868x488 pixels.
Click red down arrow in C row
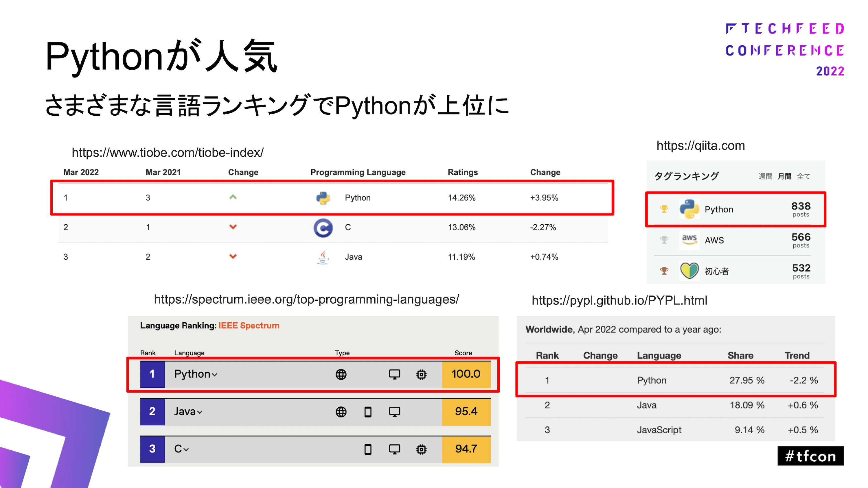point(233,227)
